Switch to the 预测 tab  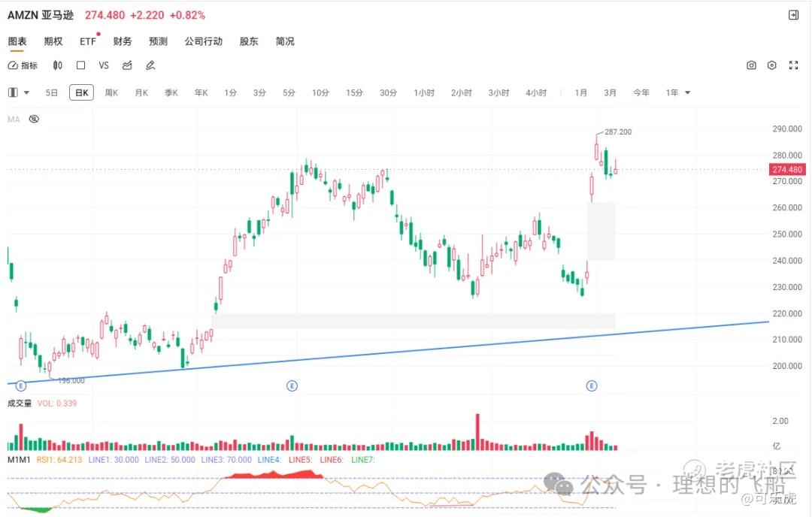[x=158, y=41]
